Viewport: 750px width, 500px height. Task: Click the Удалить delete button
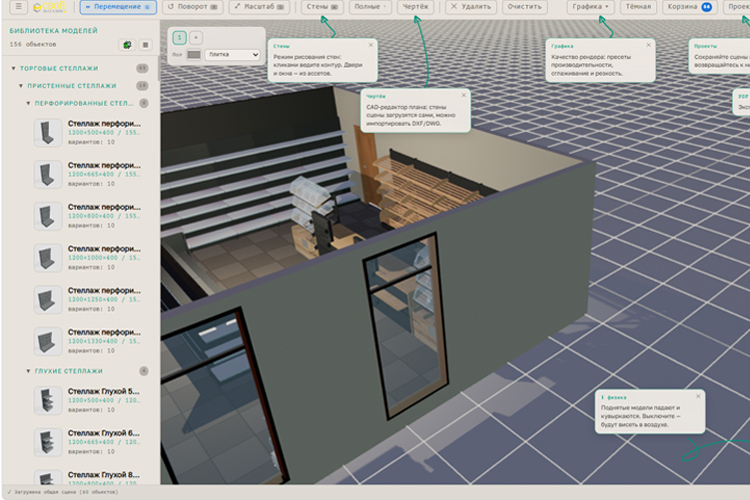tap(471, 7)
